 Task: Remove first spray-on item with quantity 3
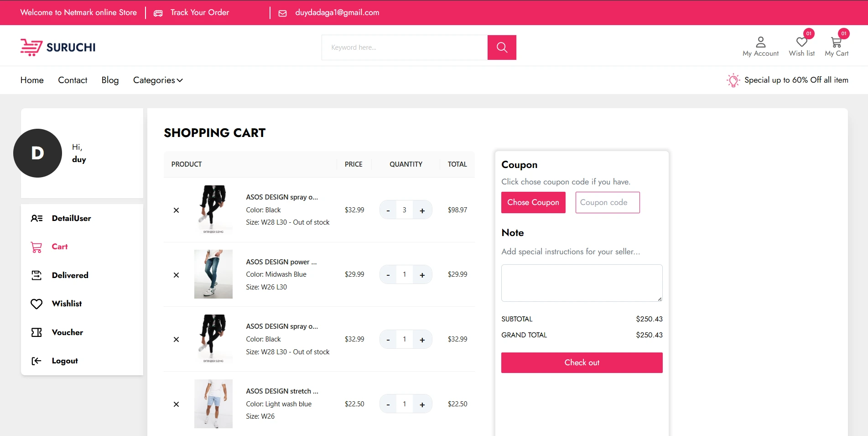coord(176,210)
